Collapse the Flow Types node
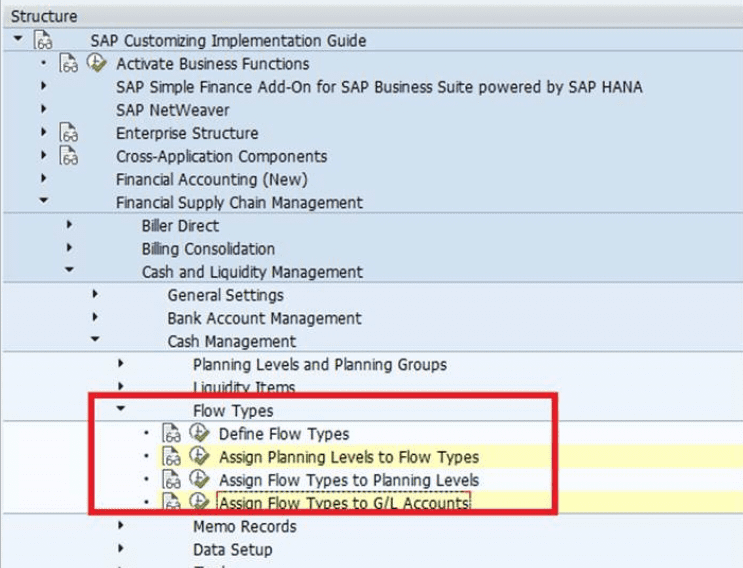The width and height of the screenshot is (743, 568). click(x=120, y=410)
